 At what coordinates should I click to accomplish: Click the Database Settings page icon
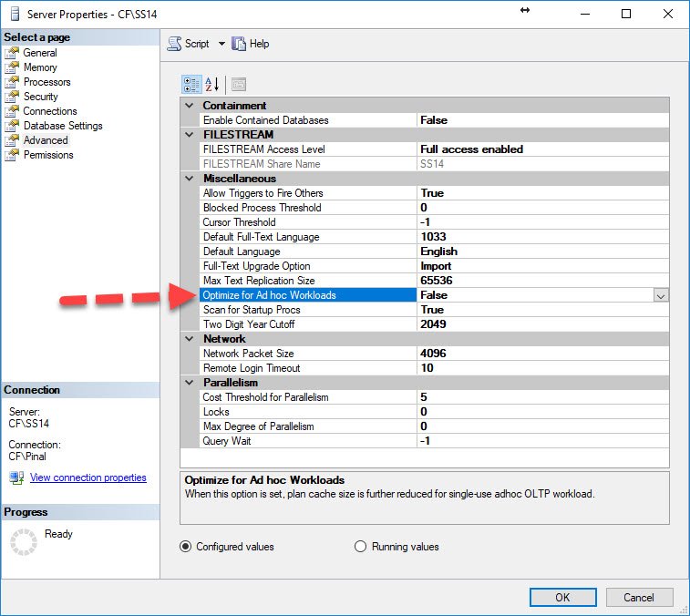click(x=12, y=126)
